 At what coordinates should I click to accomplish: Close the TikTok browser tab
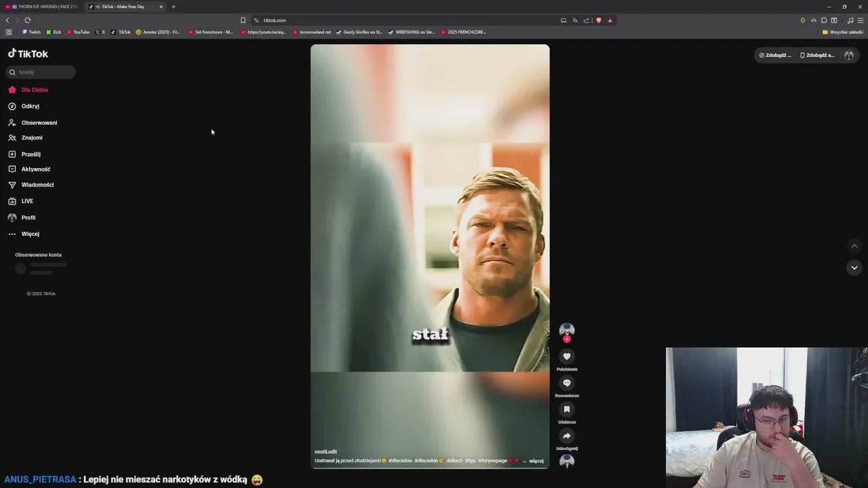coord(161,7)
